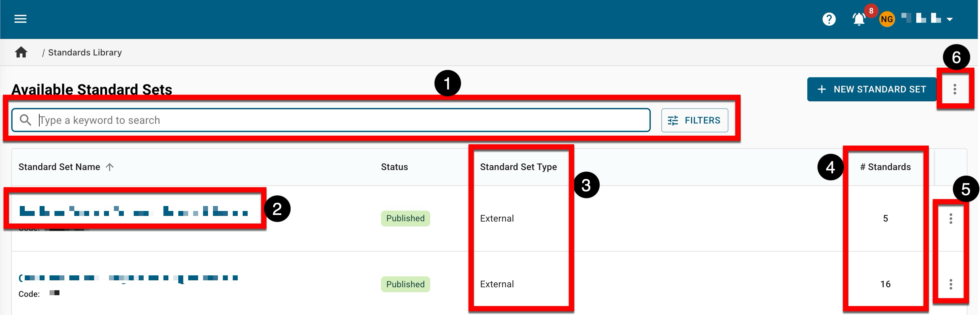The width and height of the screenshot is (980, 315).
Task: Click the Status column header
Action: click(x=394, y=167)
